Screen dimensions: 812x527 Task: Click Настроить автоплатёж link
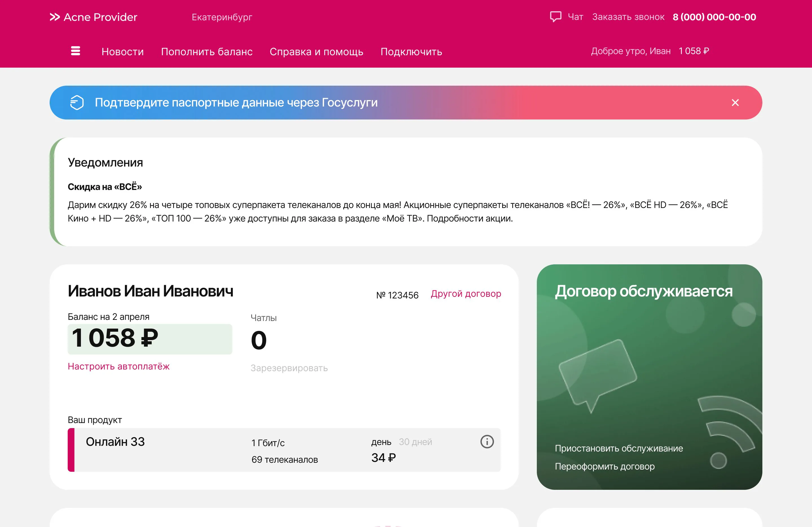point(118,366)
